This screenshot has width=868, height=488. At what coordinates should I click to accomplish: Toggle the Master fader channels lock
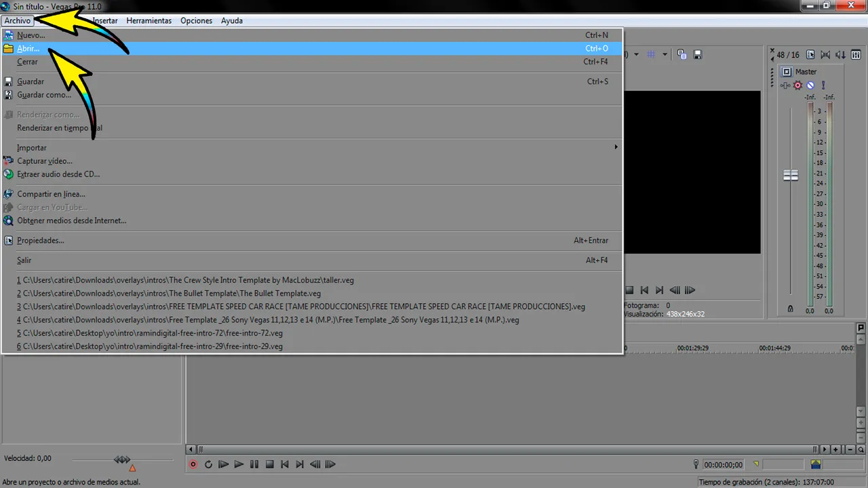point(790,309)
